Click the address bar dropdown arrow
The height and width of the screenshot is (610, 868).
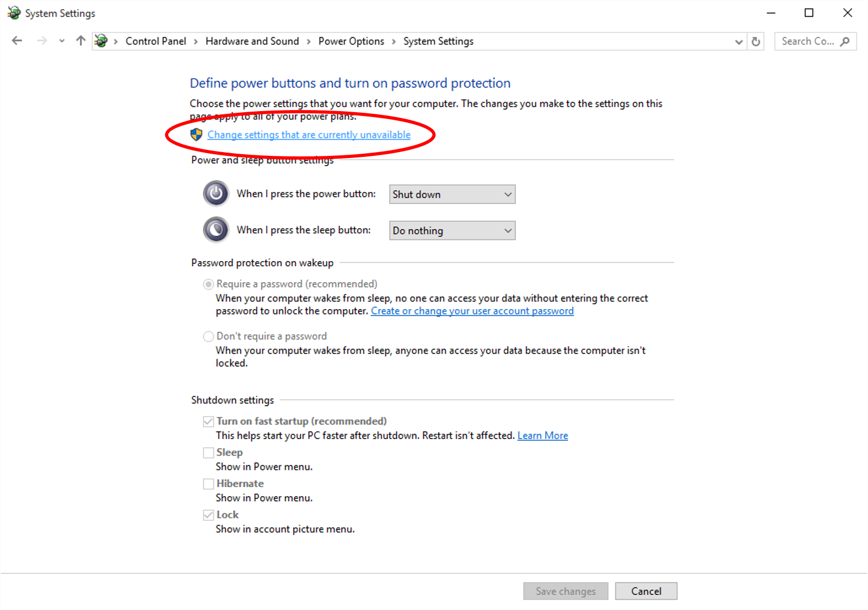point(739,41)
